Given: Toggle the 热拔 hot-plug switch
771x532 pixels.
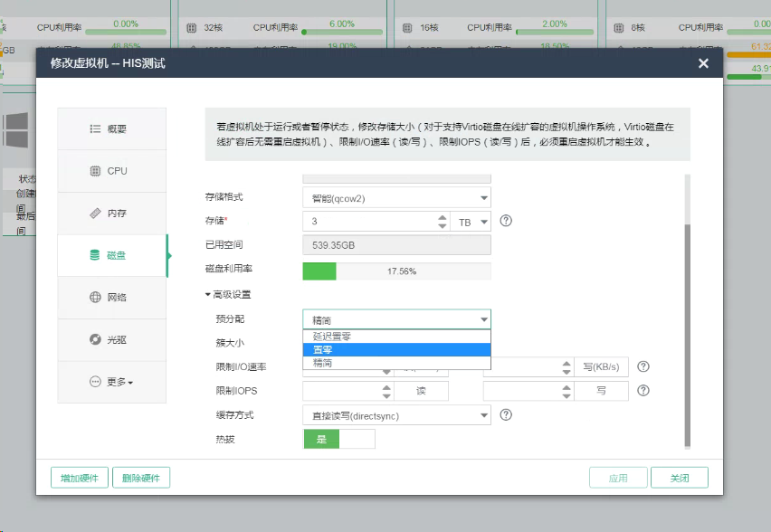Looking at the screenshot, I should (x=339, y=439).
